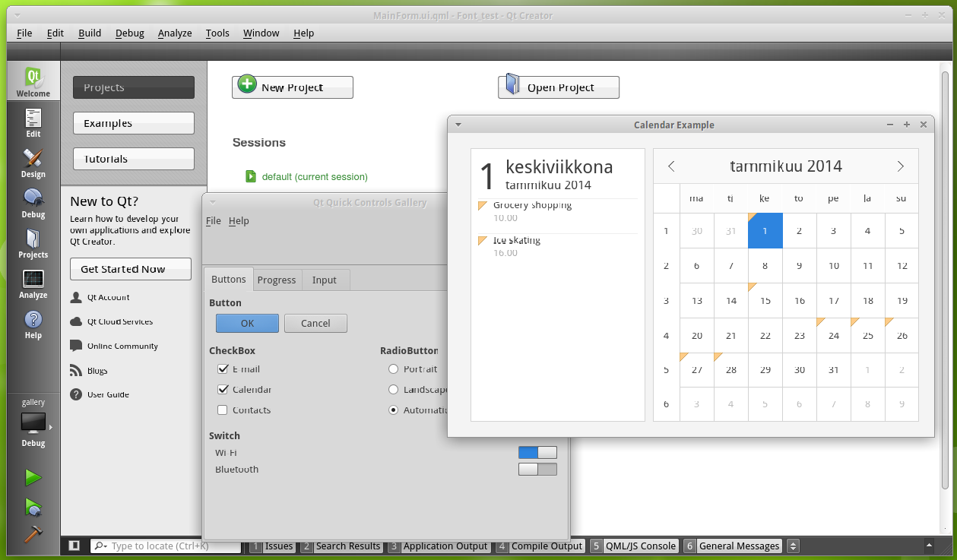Open Issues pane in status bar
The height and width of the screenshot is (560, 957).
(272, 546)
